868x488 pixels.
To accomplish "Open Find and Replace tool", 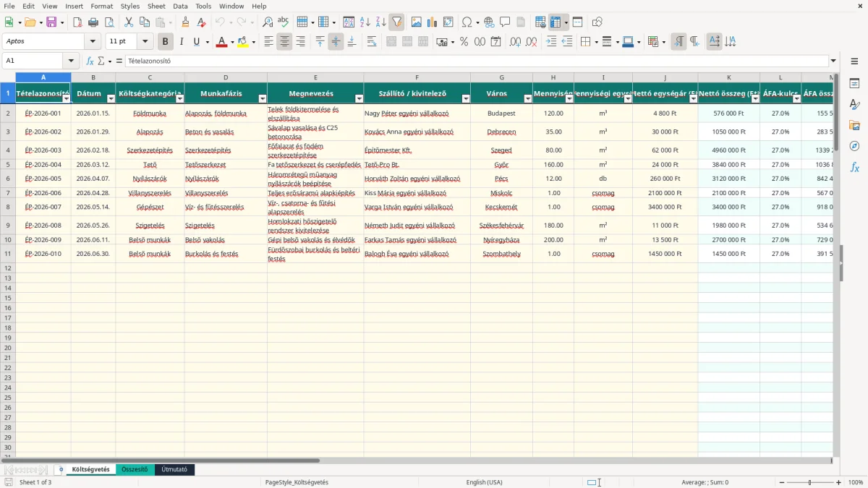I will (x=268, y=22).
